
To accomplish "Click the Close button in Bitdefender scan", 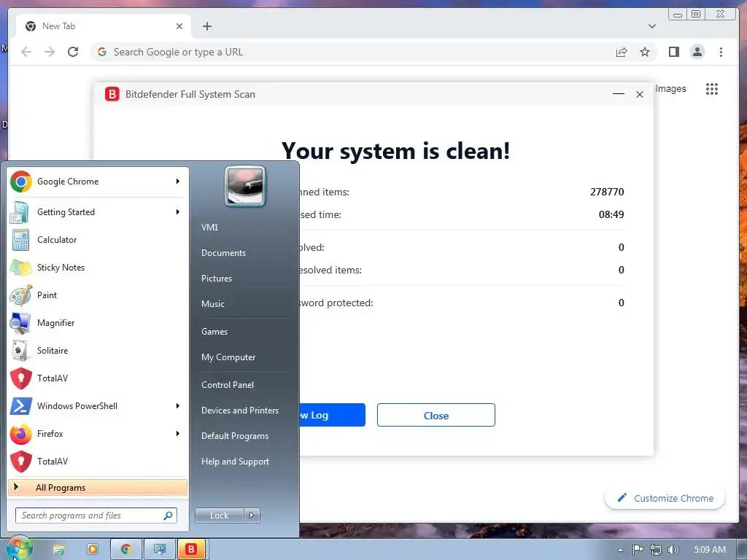I will click(x=436, y=415).
